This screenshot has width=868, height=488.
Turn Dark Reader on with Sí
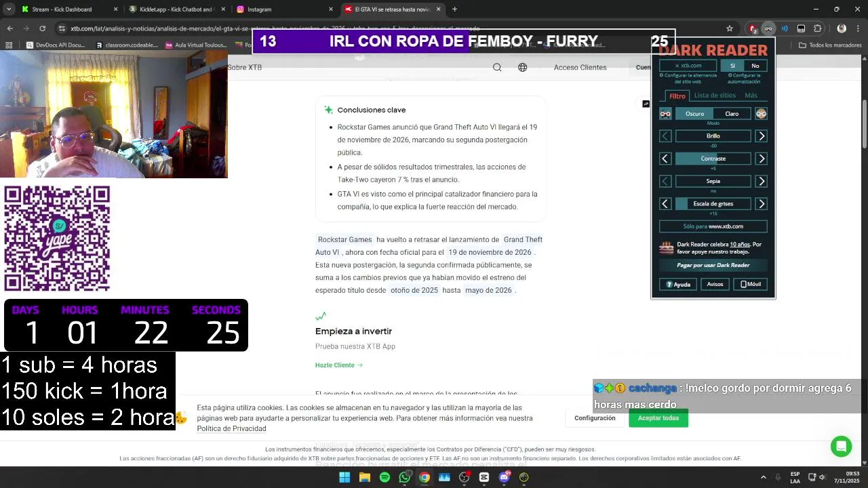tap(732, 66)
